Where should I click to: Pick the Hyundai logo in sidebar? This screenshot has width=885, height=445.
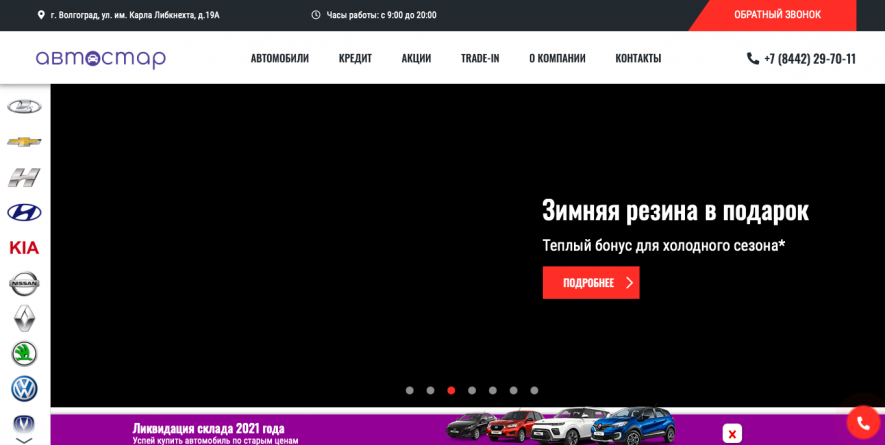point(24,212)
